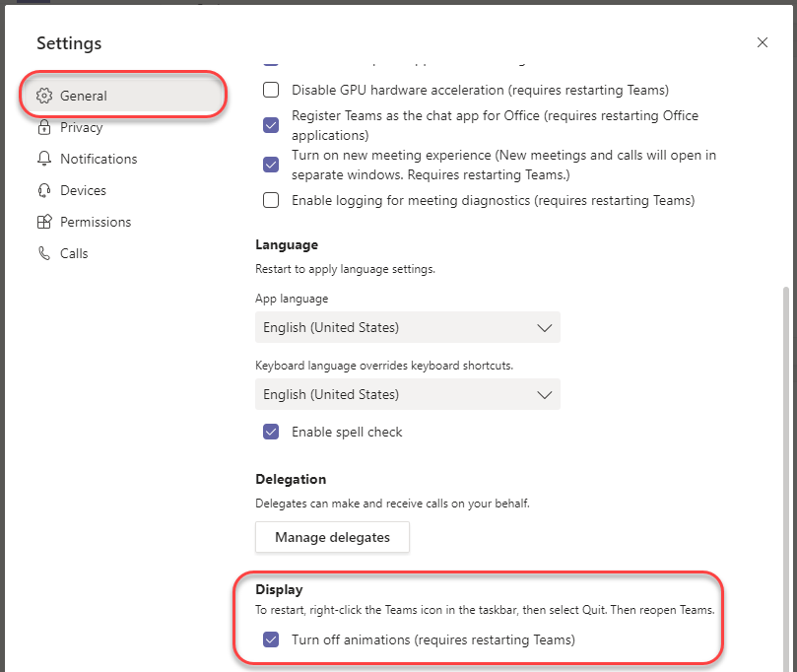Click the Manage delegates button
797x672 pixels.
pyautogui.click(x=332, y=537)
